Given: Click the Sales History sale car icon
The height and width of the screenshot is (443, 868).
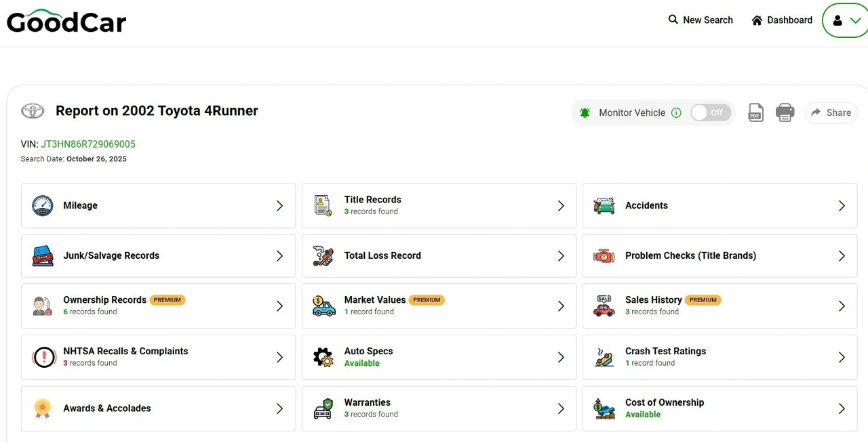Looking at the screenshot, I should 604,305.
